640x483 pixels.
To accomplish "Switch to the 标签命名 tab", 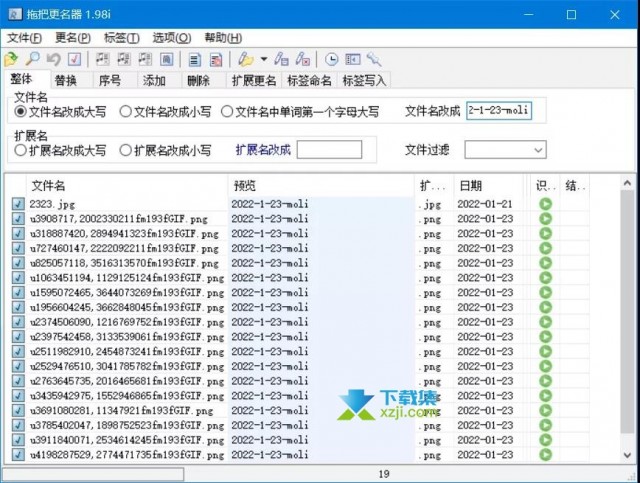I will (x=309, y=80).
